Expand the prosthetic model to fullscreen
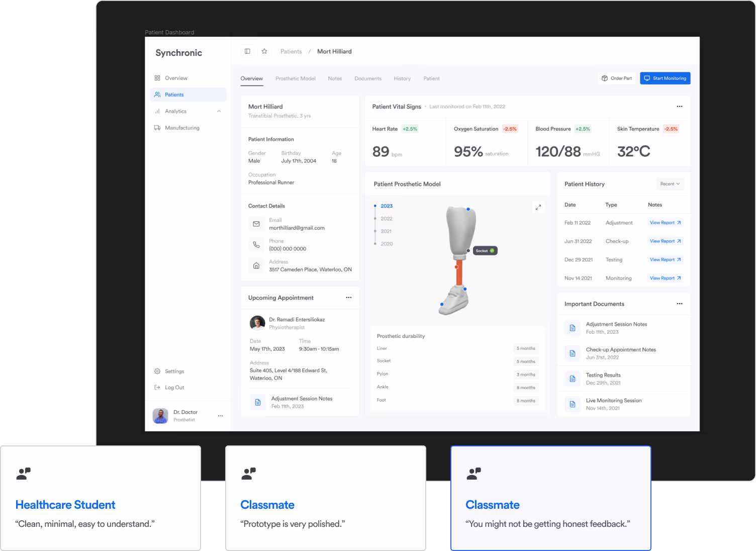 [538, 207]
